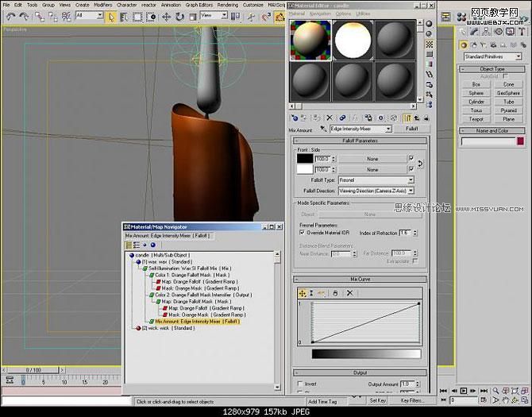This screenshot has height=417, width=532.
Task: Click Get Material icon in Material Editor
Action: 295,118
